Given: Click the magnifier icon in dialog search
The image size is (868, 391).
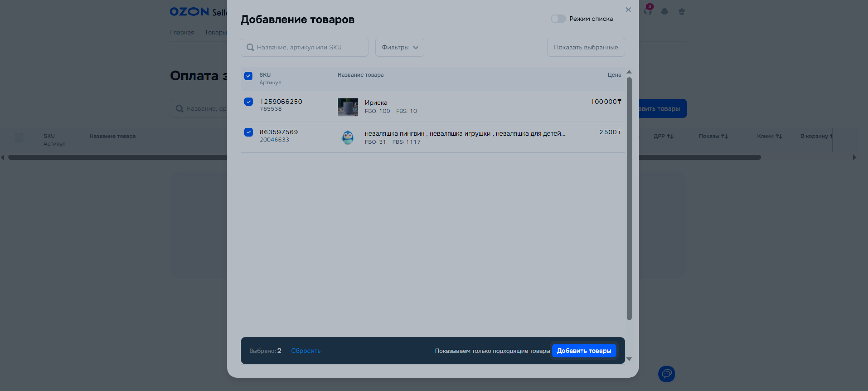Looking at the screenshot, I should (x=250, y=48).
